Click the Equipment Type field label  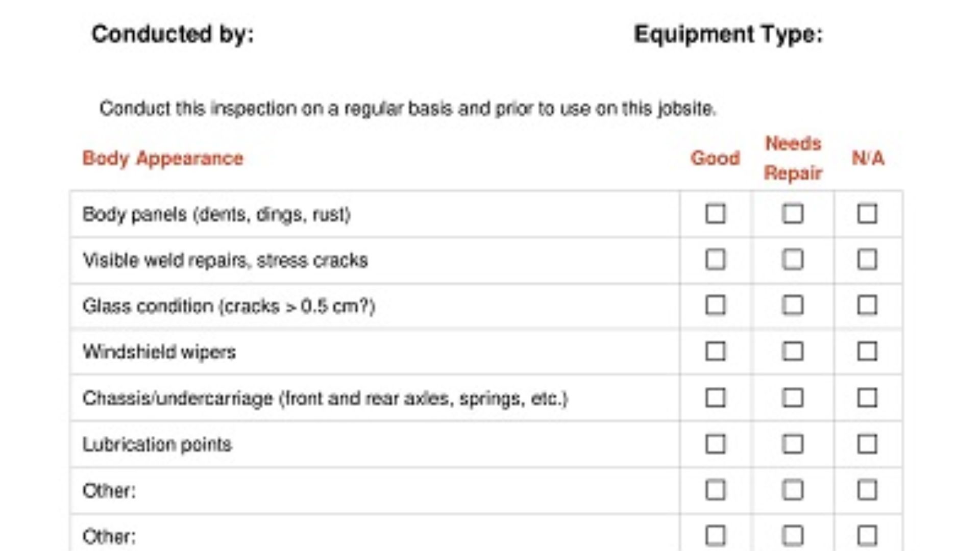[x=728, y=35]
